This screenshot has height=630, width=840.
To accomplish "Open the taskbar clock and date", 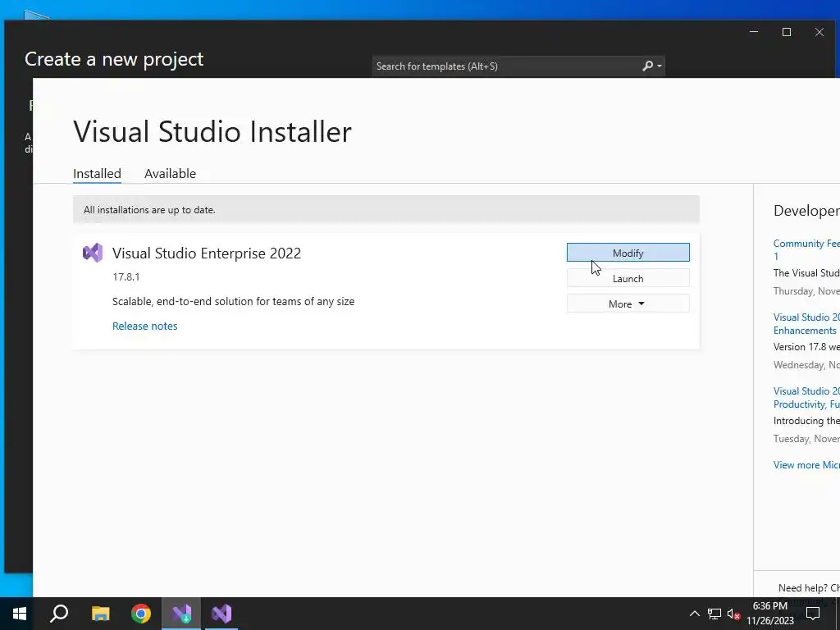I will [x=769, y=614].
